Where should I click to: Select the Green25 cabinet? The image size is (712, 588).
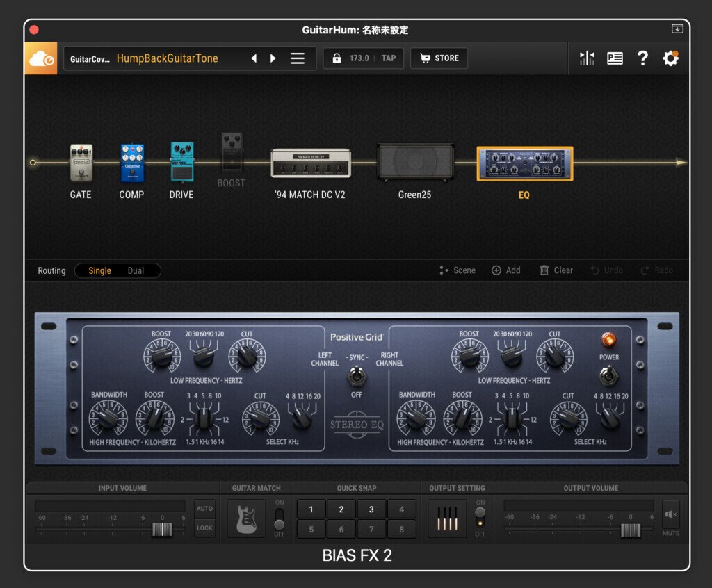[x=416, y=163]
